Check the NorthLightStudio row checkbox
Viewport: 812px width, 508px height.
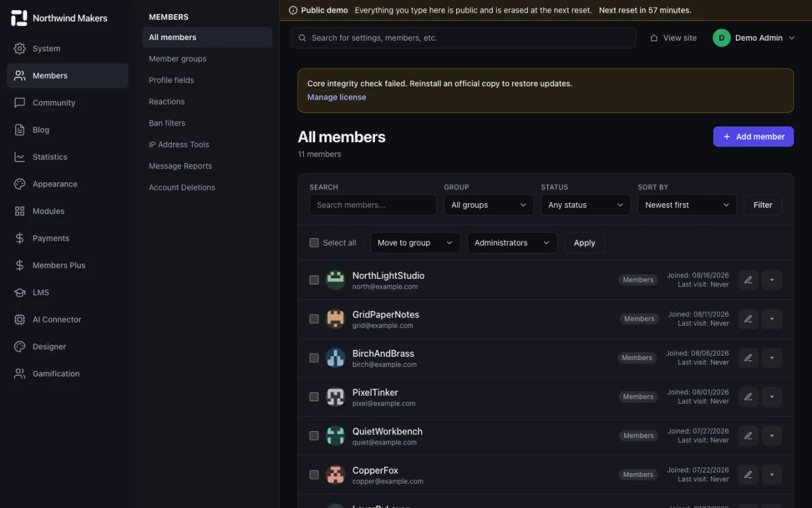point(314,280)
